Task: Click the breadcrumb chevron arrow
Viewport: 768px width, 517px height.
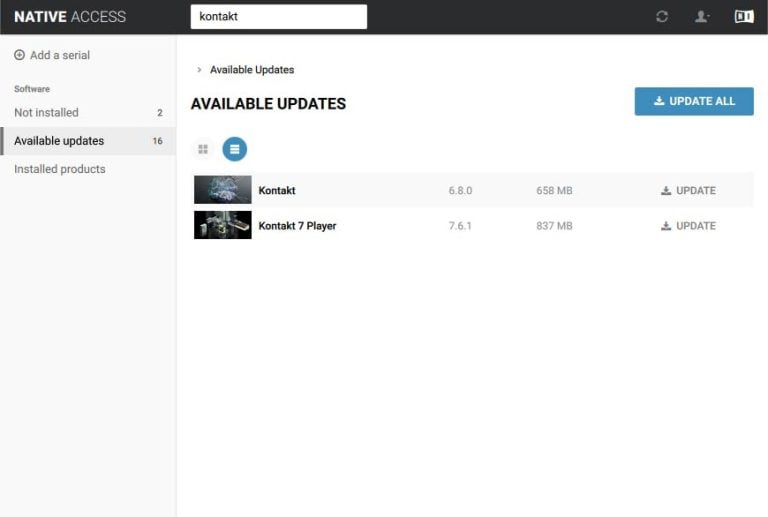Action: point(199,70)
